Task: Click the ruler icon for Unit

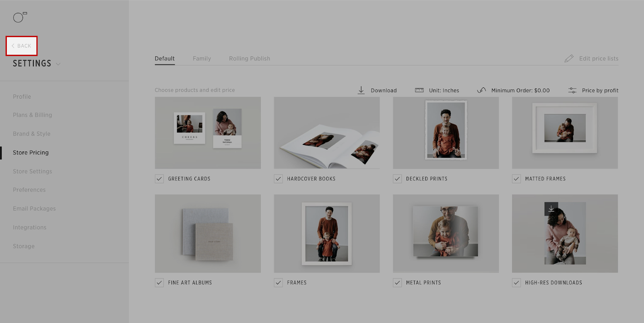Action: pos(419,90)
